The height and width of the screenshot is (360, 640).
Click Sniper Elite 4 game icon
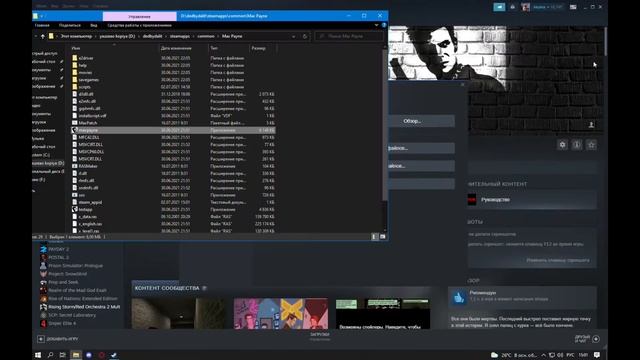(x=43, y=323)
